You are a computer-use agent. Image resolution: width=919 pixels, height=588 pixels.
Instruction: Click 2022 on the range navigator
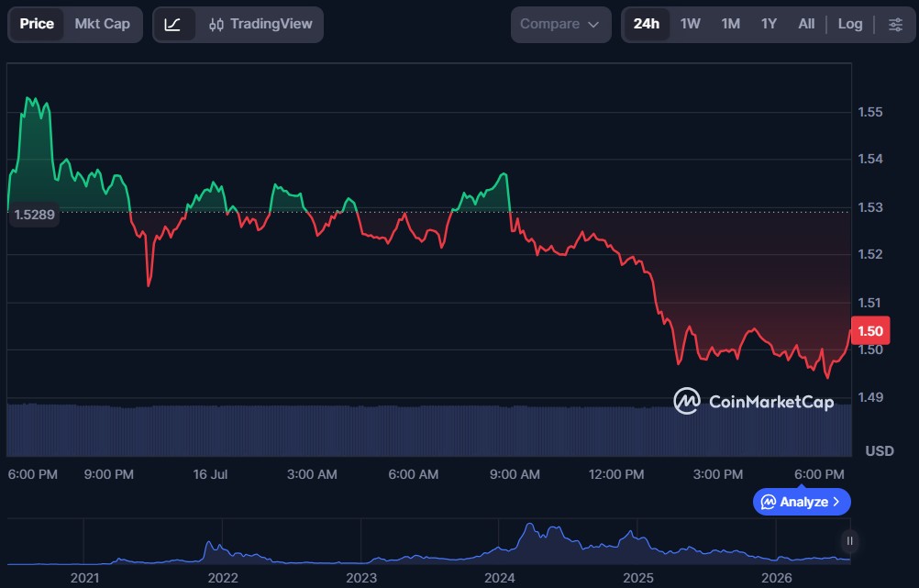(x=223, y=578)
